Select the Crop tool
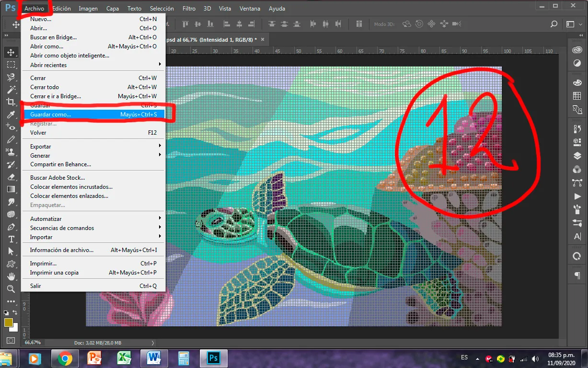Viewport: 588px width, 368px height. [x=11, y=102]
